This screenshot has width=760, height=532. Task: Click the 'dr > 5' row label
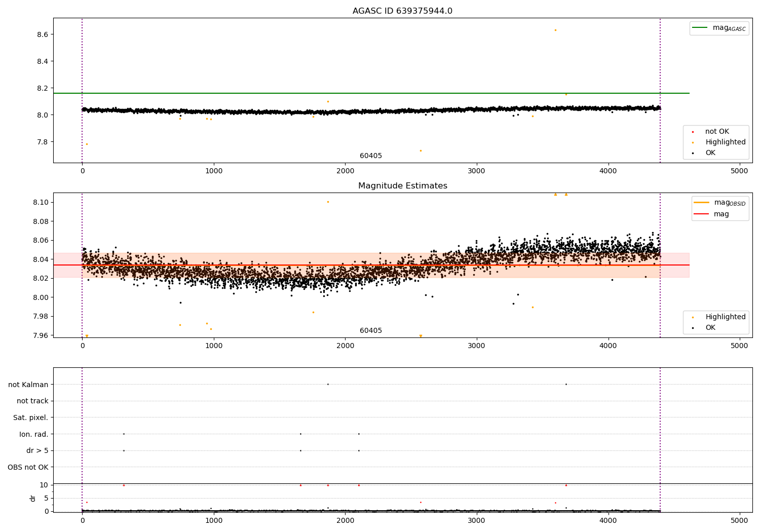point(37,450)
